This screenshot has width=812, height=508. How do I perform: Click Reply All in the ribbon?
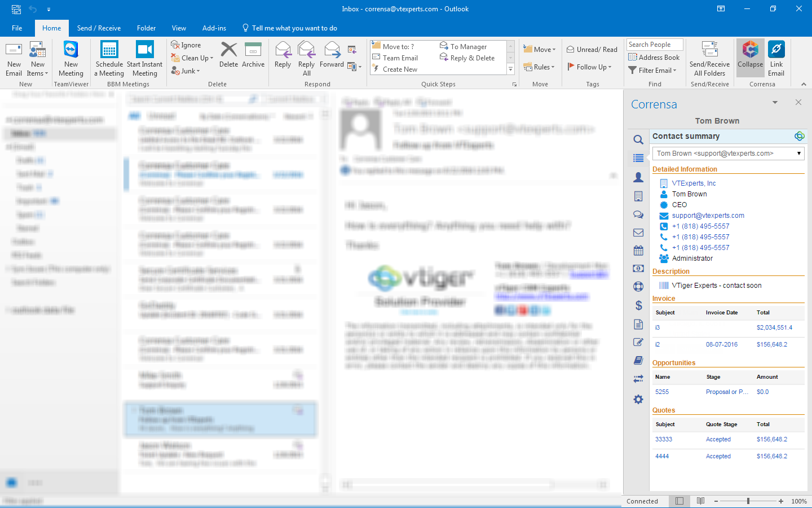(x=307, y=59)
